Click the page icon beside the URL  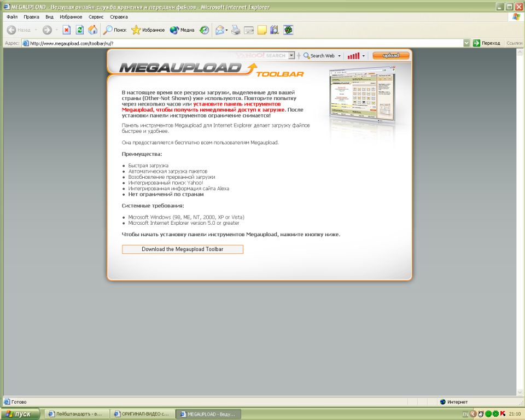(x=26, y=43)
